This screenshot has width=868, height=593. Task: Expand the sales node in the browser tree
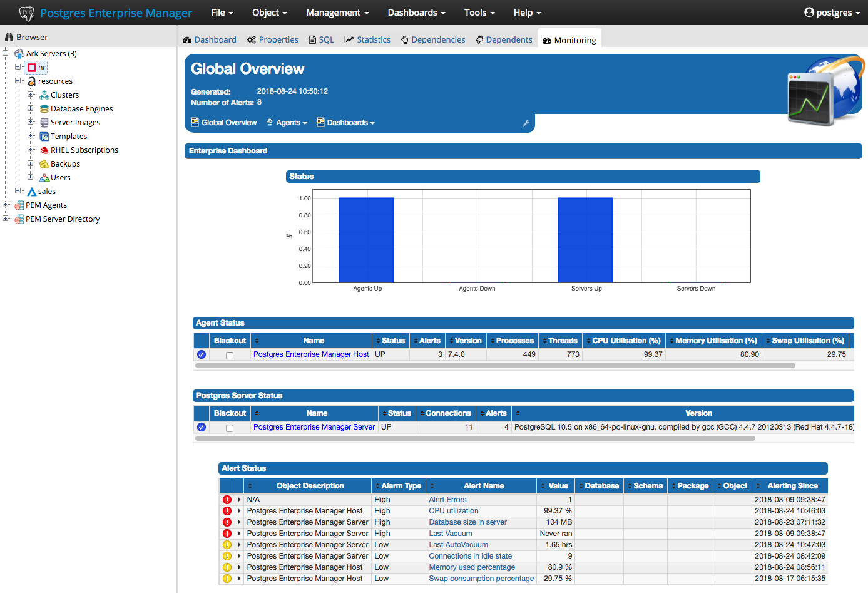tap(19, 191)
